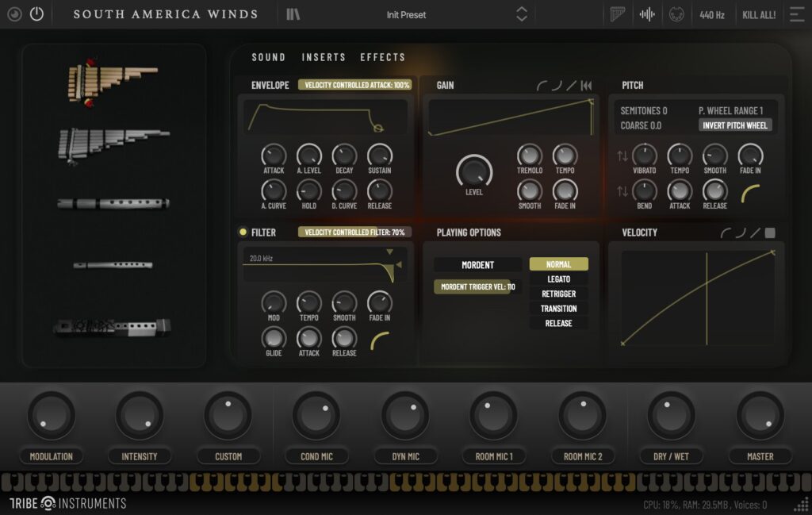Click the pan flute icon in top bar
The image size is (812, 515).
click(618, 14)
